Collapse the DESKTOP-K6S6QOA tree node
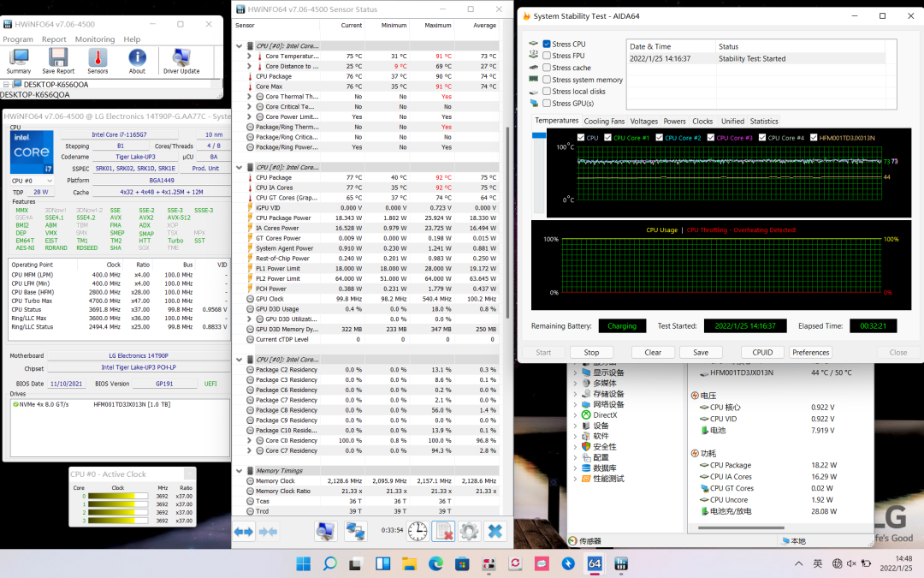This screenshot has width=924, height=578. [6, 85]
